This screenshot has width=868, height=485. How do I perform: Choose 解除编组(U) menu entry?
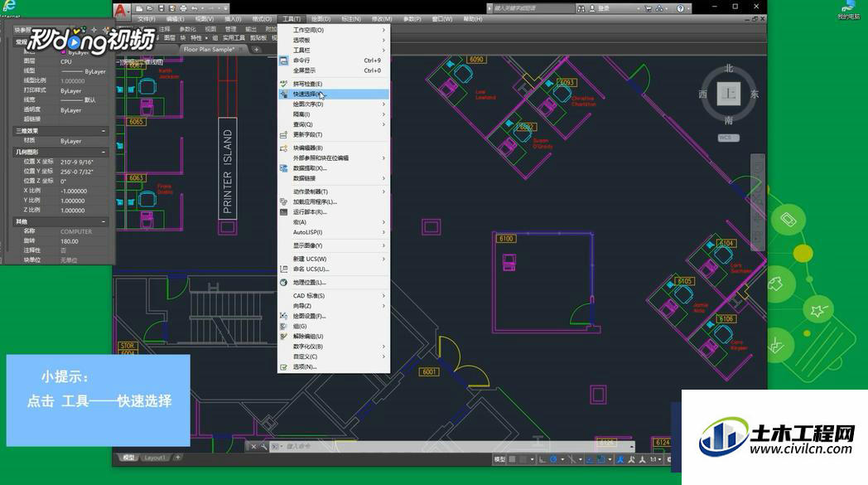click(334, 337)
